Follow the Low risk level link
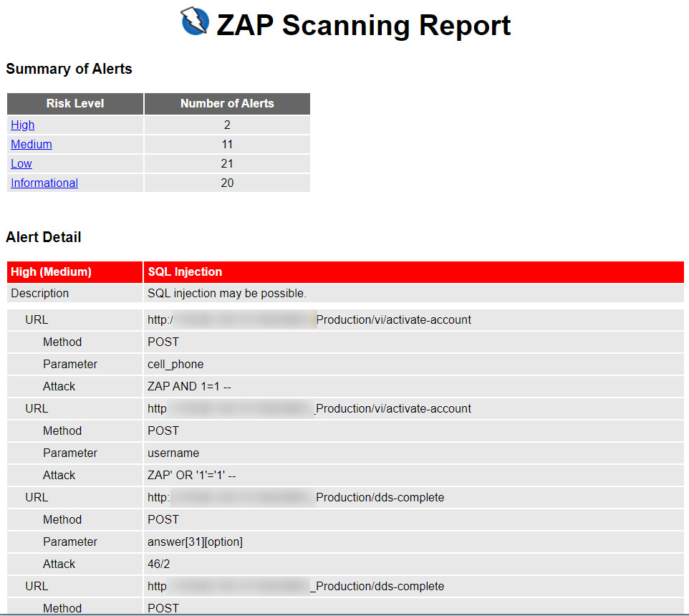Viewport: 689px width, 616px height. 21,164
